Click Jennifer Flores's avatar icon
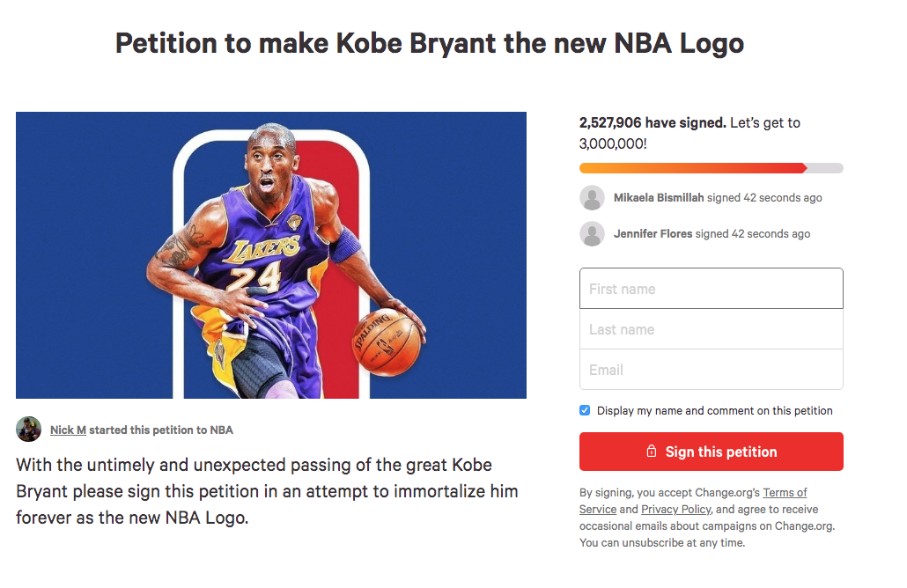The image size is (907, 588). pos(592,234)
